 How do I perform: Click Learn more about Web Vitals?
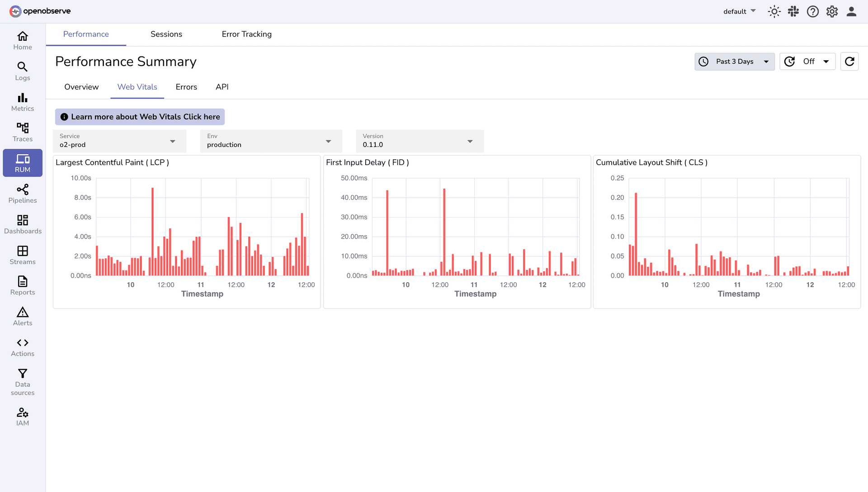140,117
